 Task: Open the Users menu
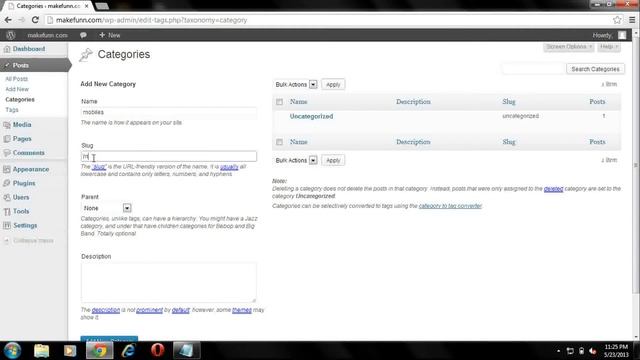click(21, 197)
